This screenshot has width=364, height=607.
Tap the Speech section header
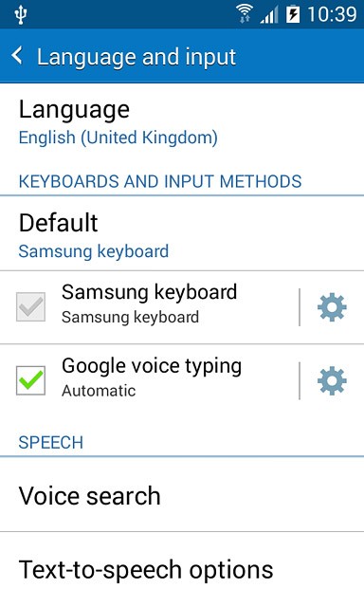[50, 442]
